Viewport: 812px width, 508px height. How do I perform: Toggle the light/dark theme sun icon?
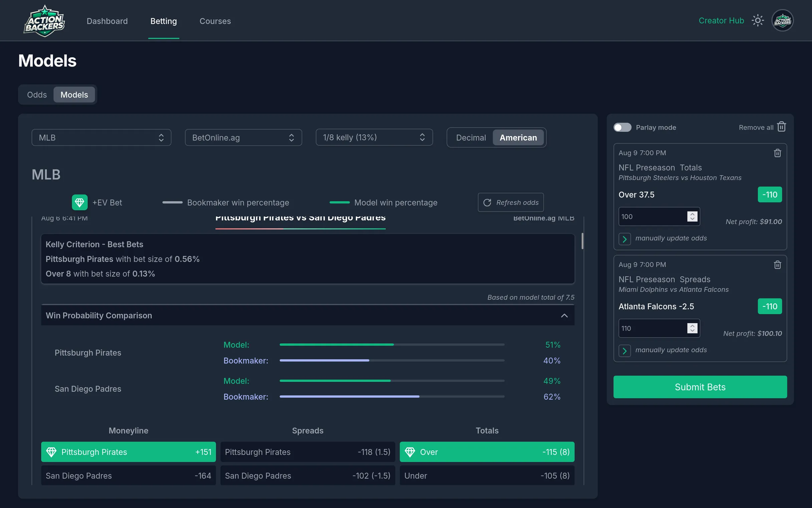758,20
